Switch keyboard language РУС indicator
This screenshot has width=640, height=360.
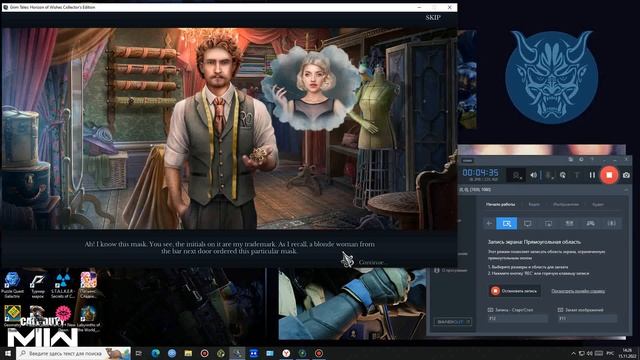point(610,353)
